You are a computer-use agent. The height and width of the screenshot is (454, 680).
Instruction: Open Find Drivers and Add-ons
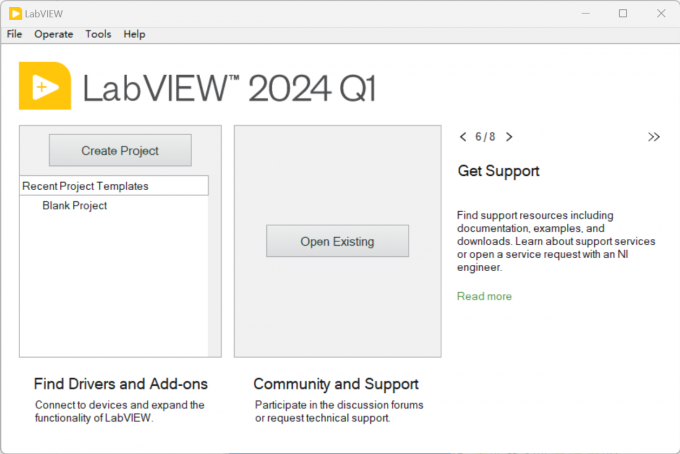point(121,384)
